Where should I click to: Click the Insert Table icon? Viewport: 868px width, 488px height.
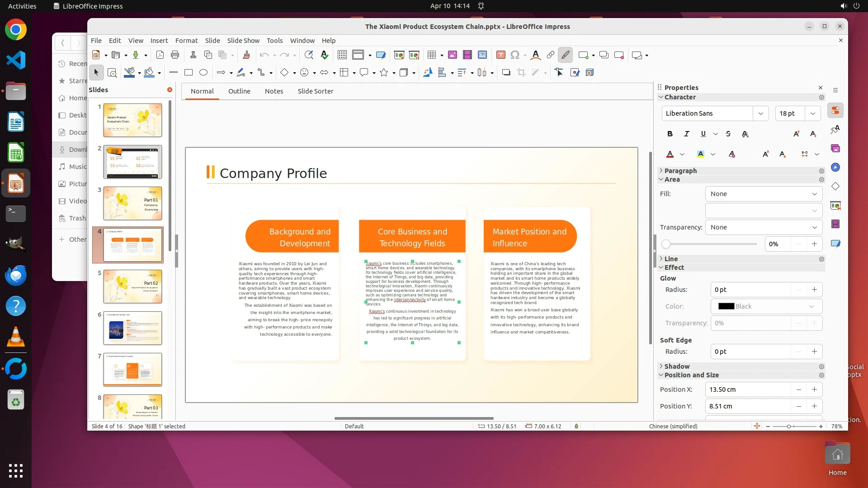tap(432, 55)
